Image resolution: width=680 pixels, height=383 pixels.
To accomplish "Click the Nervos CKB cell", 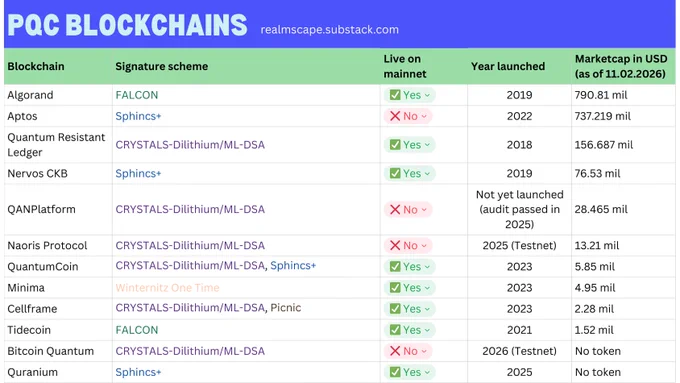I will click(x=58, y=173).
